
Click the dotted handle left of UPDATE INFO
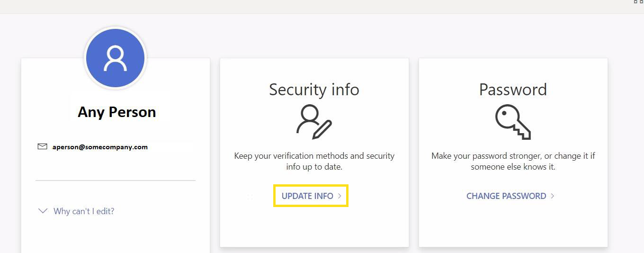(250, 197)
